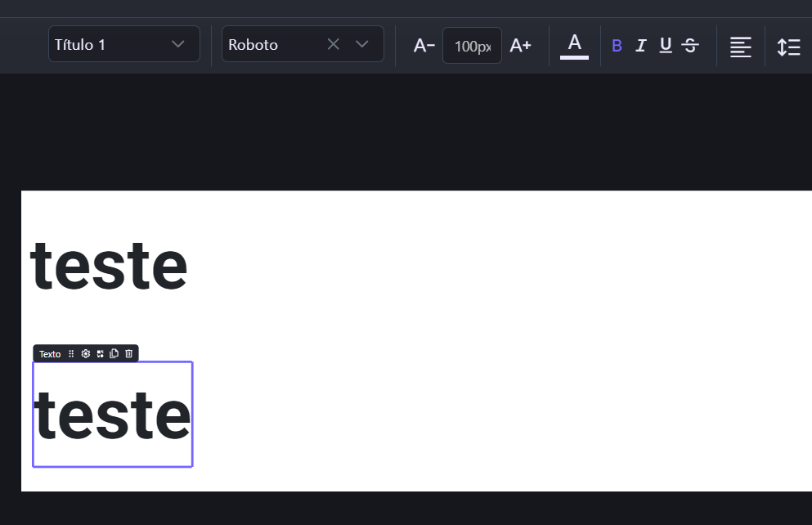
Task: Decrease font size with A- button
Action: pyautogui.click(x=424, y=46)
